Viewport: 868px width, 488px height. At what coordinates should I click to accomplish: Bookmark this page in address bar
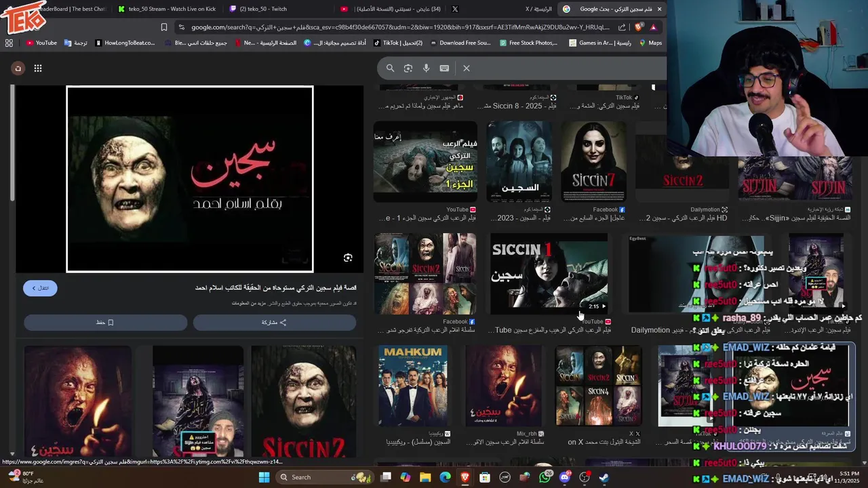pyautogui.click(x=164, y=27)
